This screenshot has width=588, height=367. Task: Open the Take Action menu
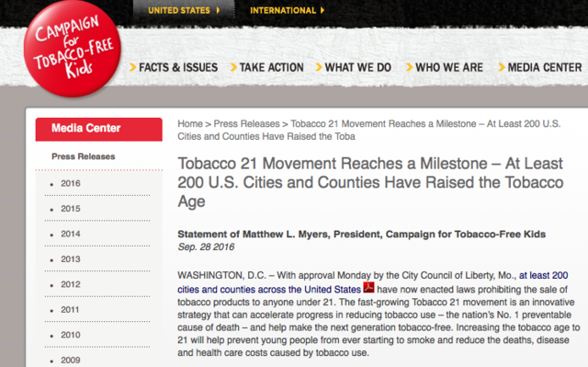pyautogui.click(x=267, y=67)
